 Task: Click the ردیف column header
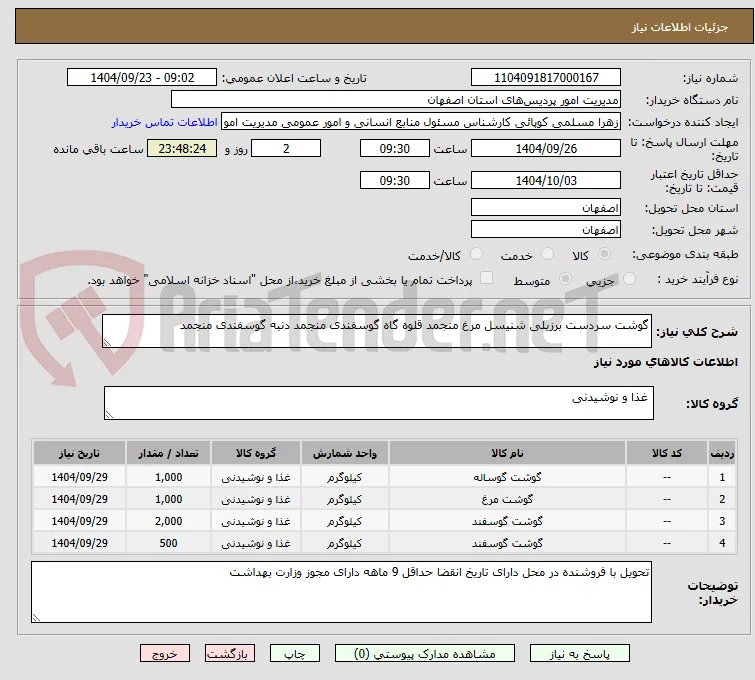point(722,453)
